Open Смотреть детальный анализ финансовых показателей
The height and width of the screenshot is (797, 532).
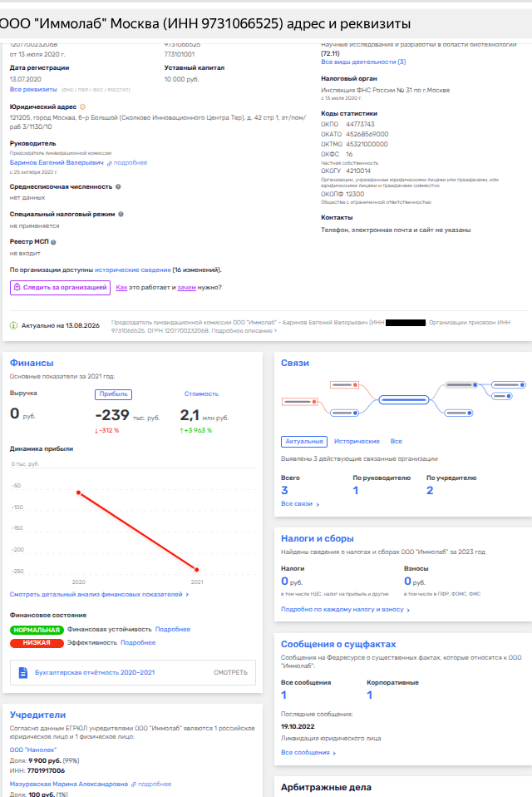(99, 594)
